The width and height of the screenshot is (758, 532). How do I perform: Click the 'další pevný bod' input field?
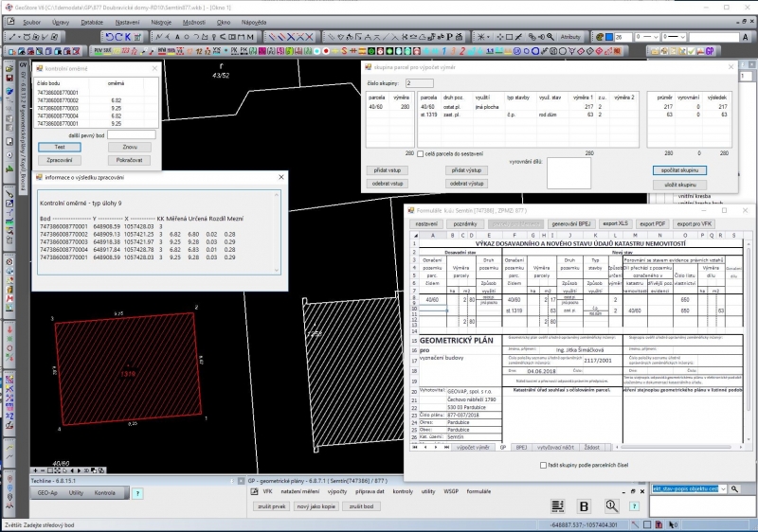coord(132,135)
